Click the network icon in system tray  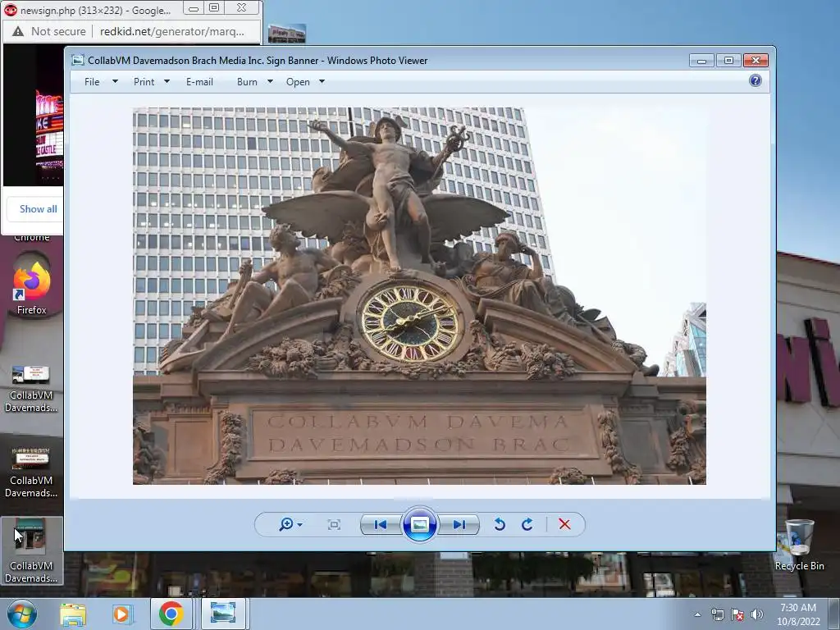tap(717, 615)
